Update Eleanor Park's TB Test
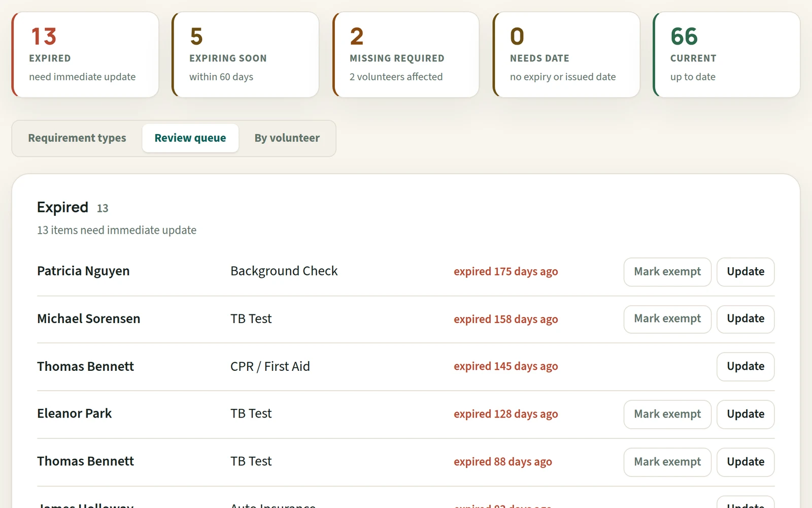This screenshot has width=812, height=508. tap(746, 415)
